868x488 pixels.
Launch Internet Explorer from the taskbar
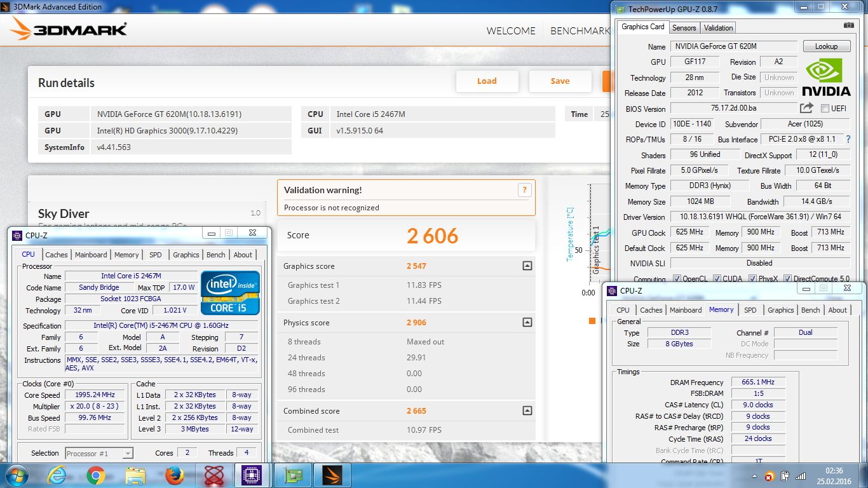tap(56, 475)
